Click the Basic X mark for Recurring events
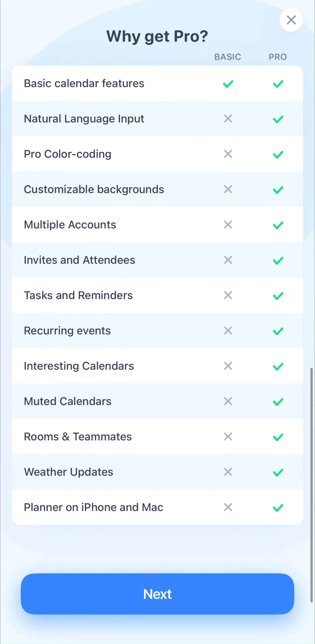 (228, 331)
